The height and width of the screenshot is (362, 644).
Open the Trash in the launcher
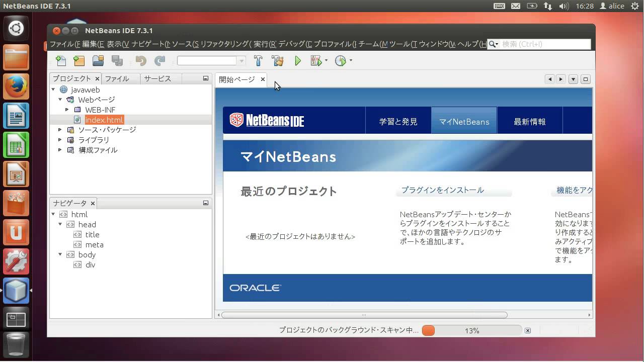[16, 344]
